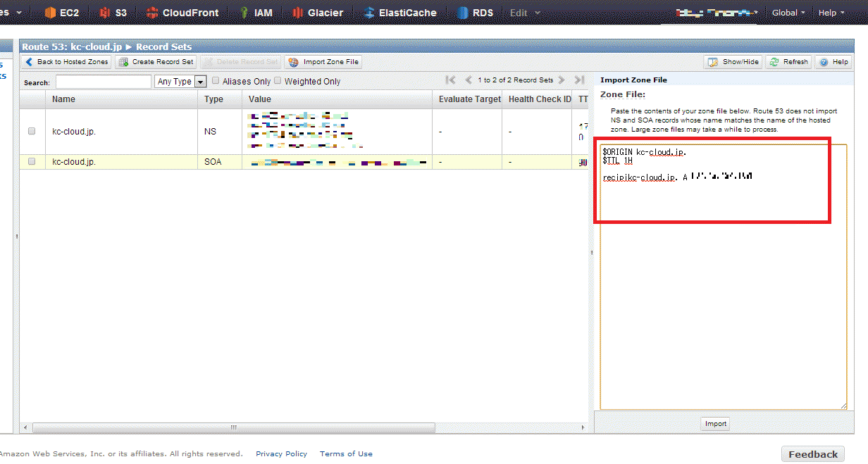Sort by the Type column header
Screen dimensions: 868x464
[220, 99]
